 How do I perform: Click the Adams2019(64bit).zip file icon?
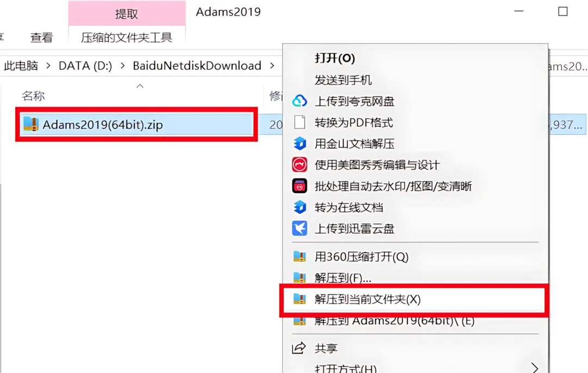click(x=30, y=124)
